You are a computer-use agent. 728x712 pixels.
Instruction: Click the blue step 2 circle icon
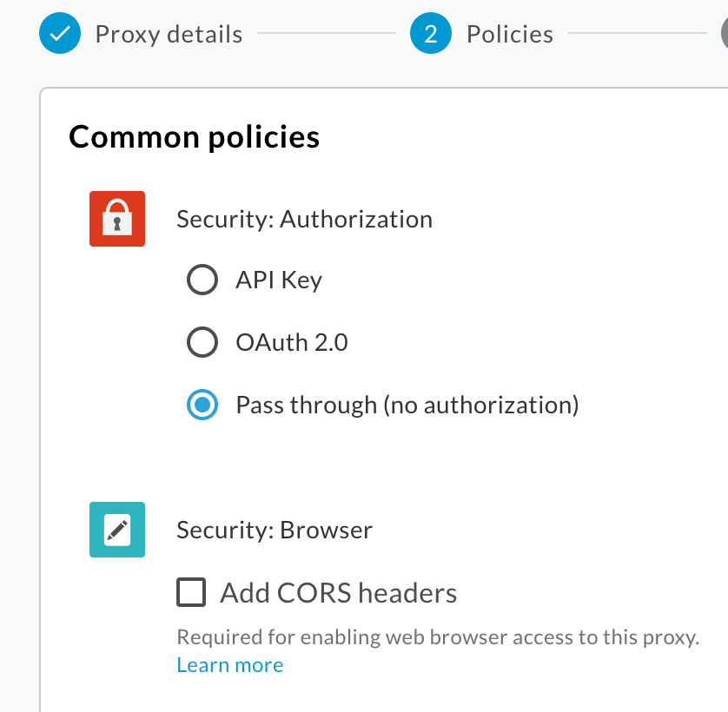[431, 33]
